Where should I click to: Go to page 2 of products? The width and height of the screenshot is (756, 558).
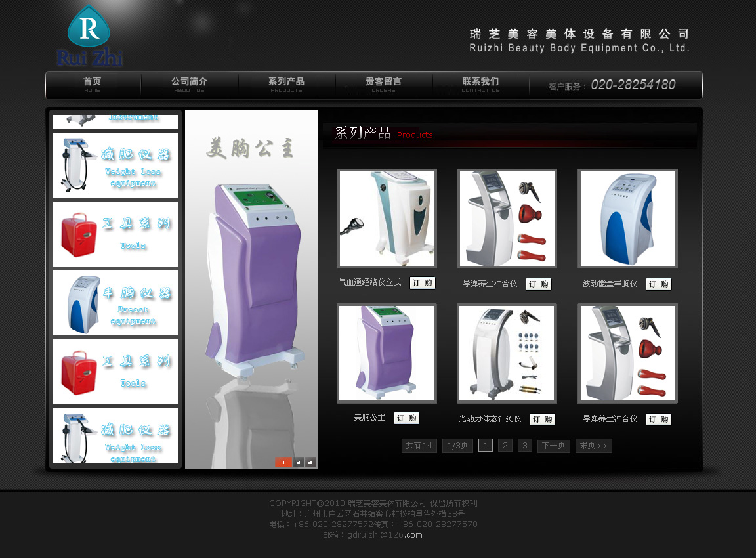tap(505, 446)
